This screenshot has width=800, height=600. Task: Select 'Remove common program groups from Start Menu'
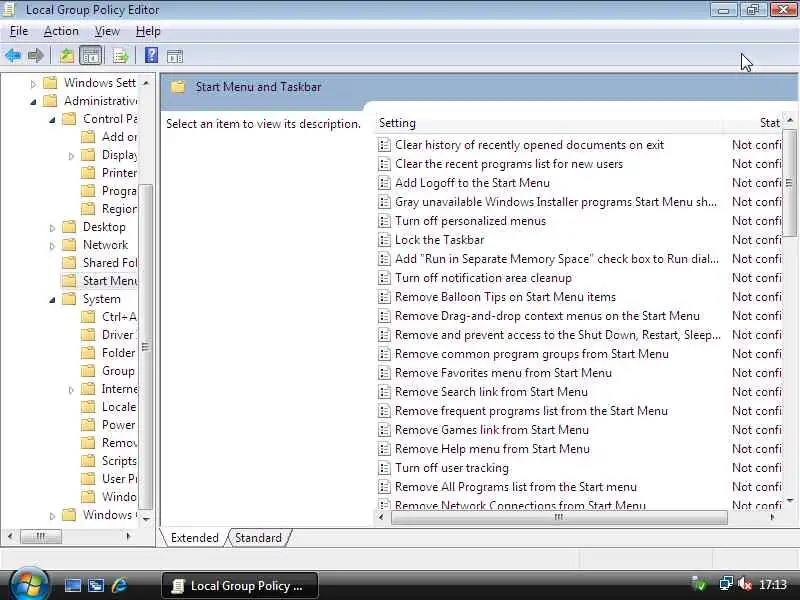click(x=532, y=354)
